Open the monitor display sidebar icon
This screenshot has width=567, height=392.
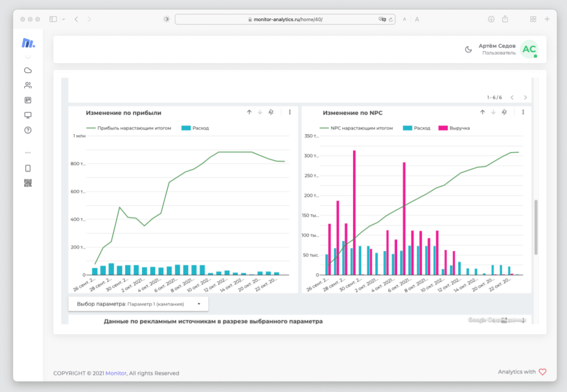pyautogui.click(x=28, y=115)
